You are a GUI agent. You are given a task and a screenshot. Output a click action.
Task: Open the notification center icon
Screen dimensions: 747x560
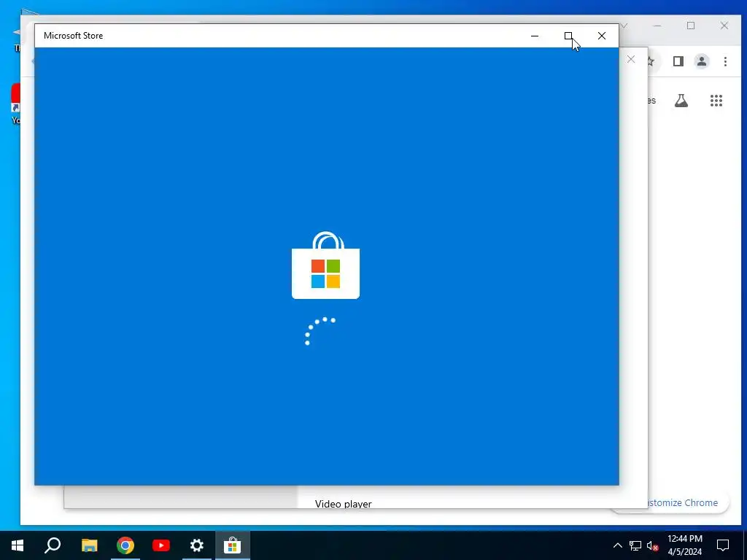click(723, 545)
